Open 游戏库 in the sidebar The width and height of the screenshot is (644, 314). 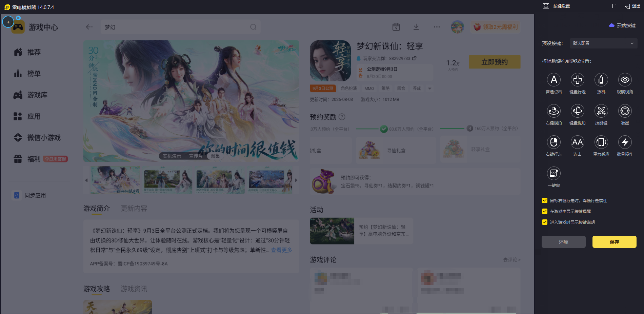coord(31,95)
